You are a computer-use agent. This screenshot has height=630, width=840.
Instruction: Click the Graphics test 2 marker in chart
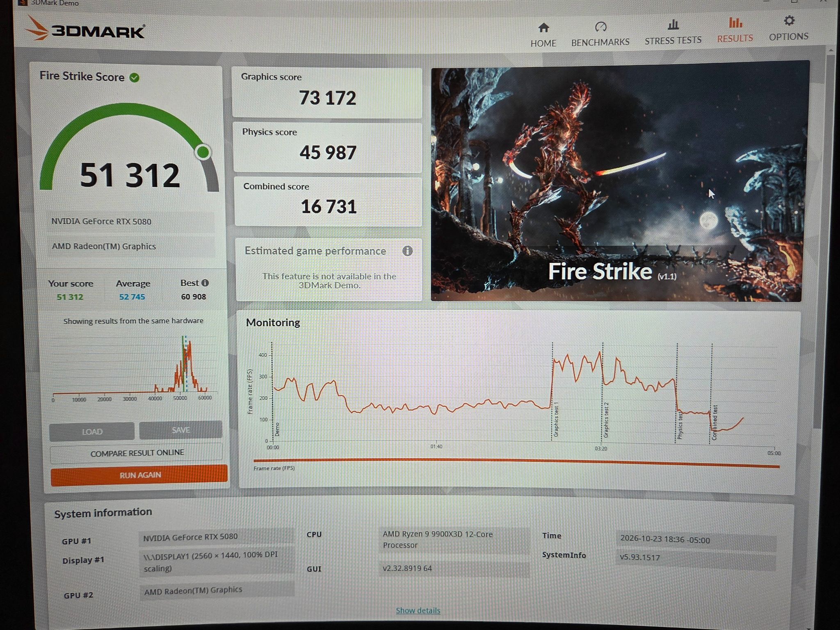pyautogui.click(x=606, y=420)
